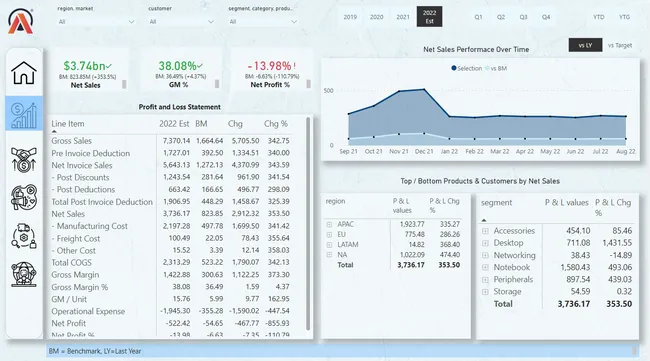Click the Net Sales KPI card
Viewport: 650px width, 361px height.
pos(86,70)
